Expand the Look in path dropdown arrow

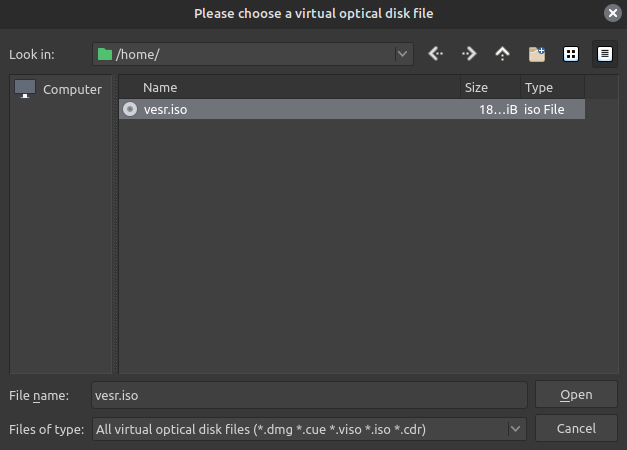[402, 54]
